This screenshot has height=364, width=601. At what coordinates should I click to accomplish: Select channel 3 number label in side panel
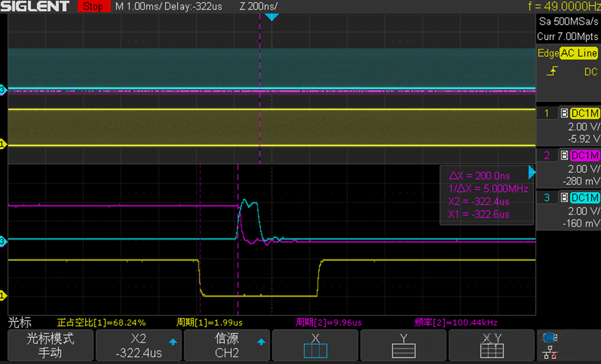[x=546, y=198]
